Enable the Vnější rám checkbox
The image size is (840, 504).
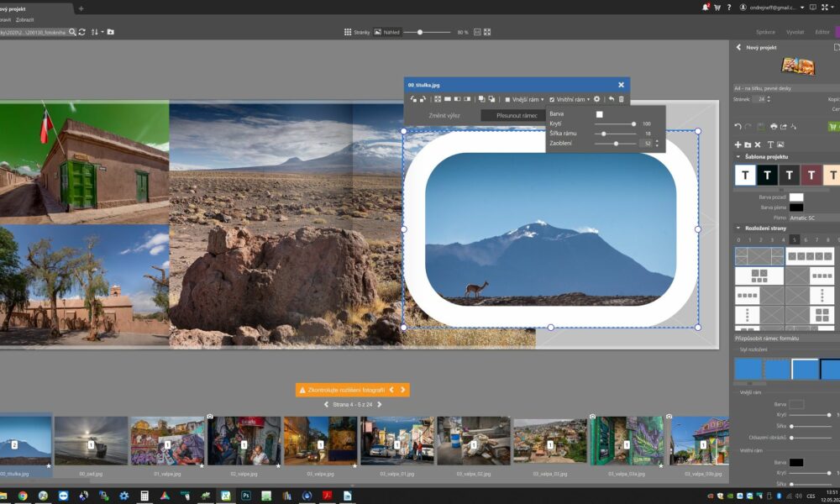(x=507, y=100)
